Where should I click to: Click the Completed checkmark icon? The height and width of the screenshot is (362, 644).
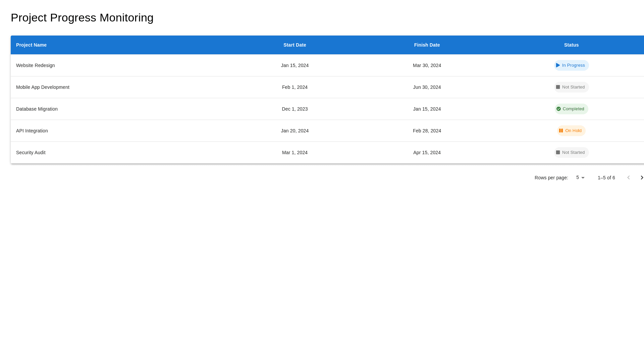click(558, 109)
